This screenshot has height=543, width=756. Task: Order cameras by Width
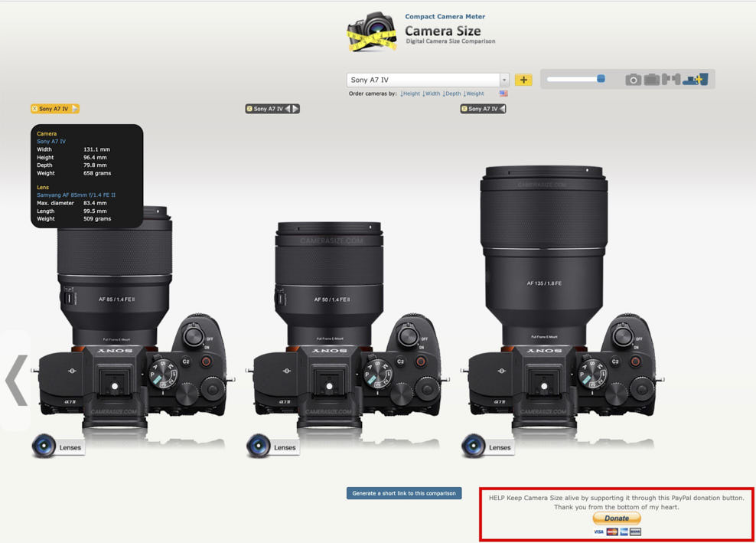click(432, 93)
